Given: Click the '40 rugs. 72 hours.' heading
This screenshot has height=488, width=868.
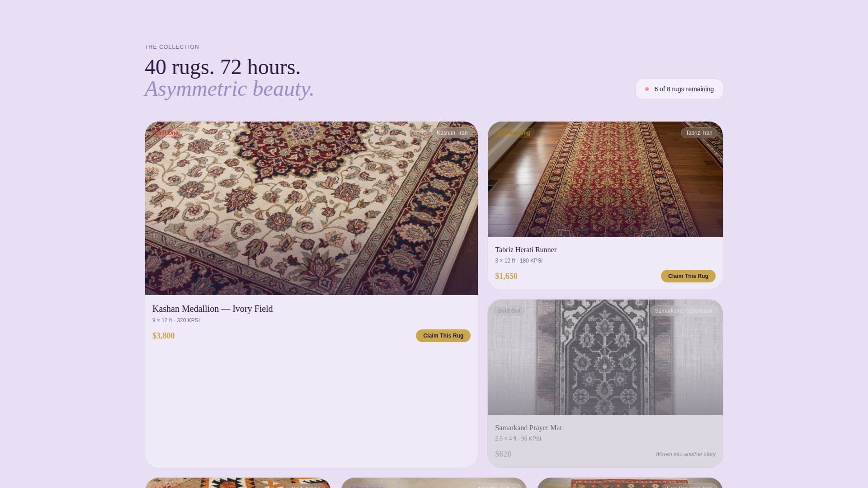Looking at the screenshot, I should pos(222,67).
